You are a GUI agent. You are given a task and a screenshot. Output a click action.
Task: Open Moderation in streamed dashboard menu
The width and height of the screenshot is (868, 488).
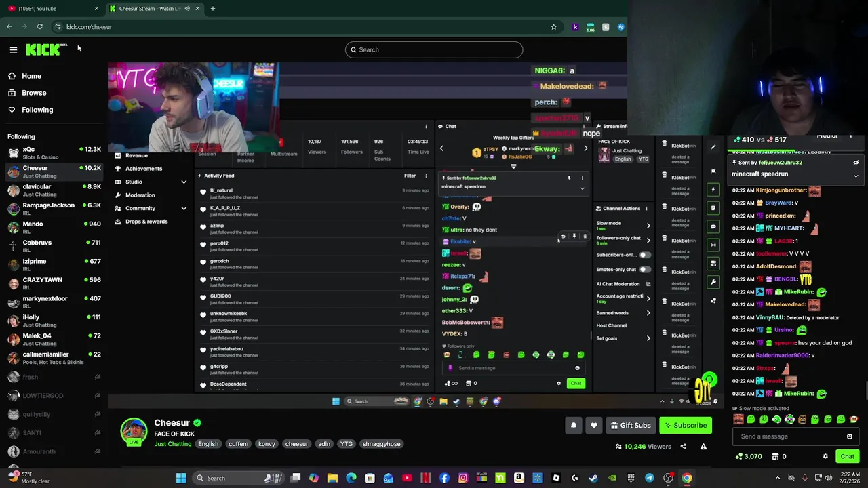[140, 195]
